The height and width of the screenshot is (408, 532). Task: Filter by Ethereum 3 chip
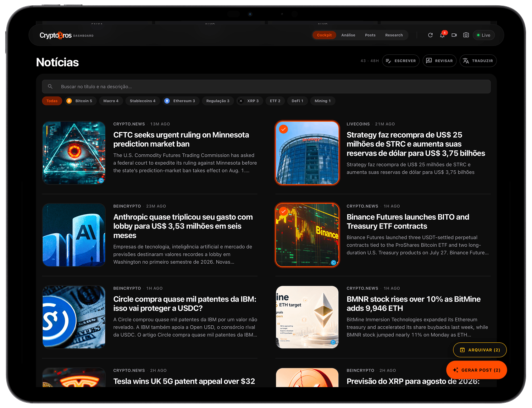(181, 101)
